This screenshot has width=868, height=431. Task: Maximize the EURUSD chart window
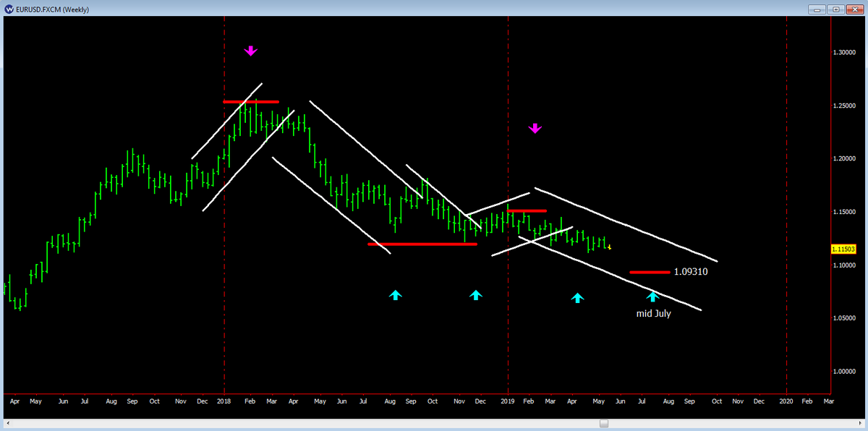pos(835,9)
